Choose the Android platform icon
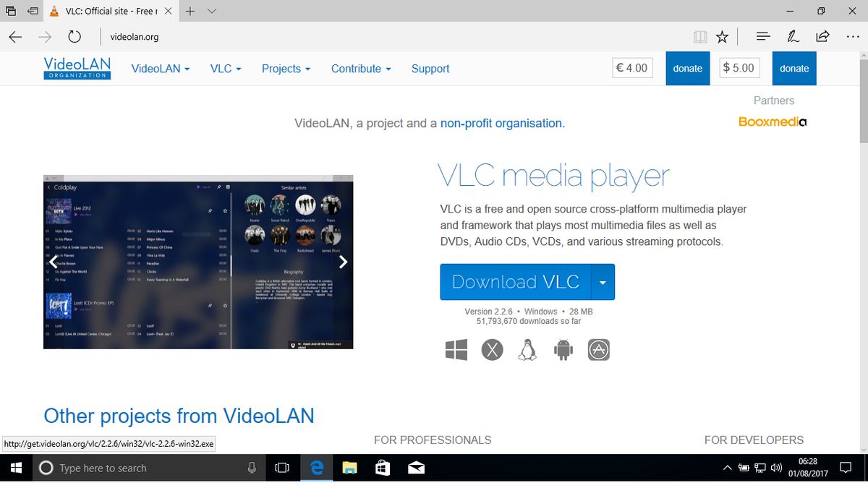Image resolution: width=868 pixels, height=488 pixels. pos(563,349)
